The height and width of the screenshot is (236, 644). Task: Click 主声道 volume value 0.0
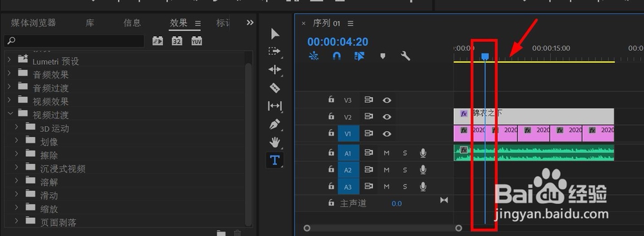pyautogui.click(x=397, y=204)
